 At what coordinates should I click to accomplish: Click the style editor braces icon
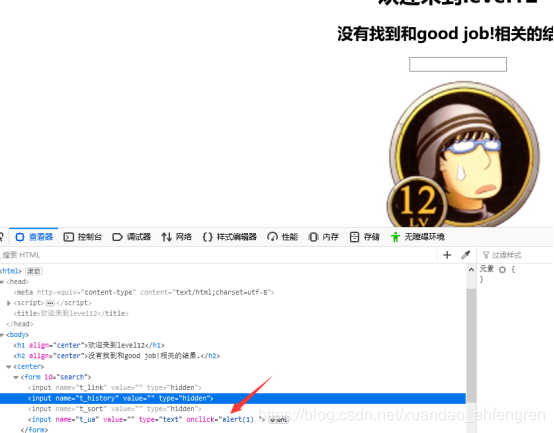click(x=208, y=237)
